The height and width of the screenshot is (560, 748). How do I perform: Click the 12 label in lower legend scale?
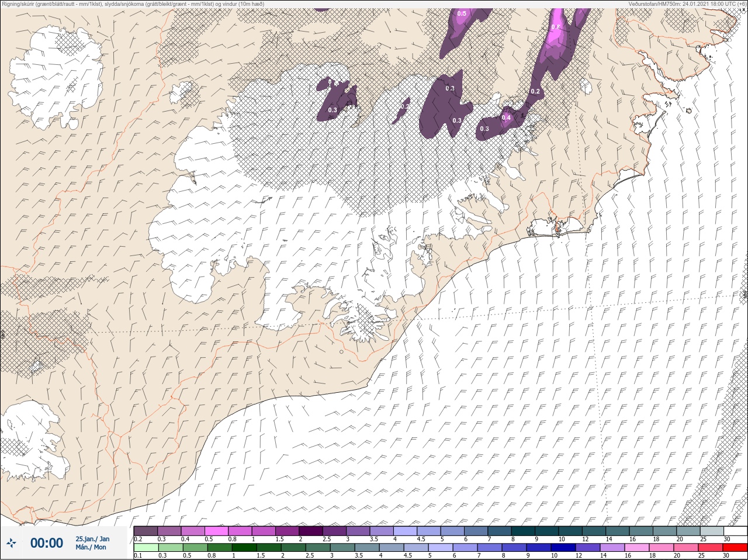click(x=580, y=556)
